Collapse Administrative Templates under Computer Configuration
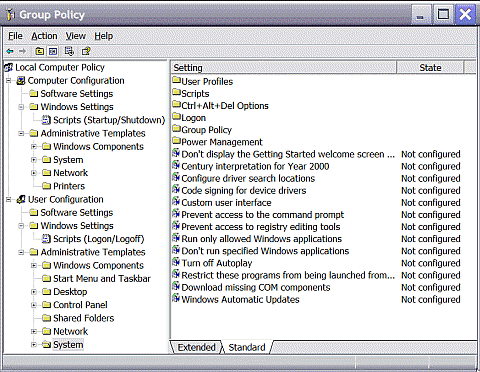 coord(21,133)
